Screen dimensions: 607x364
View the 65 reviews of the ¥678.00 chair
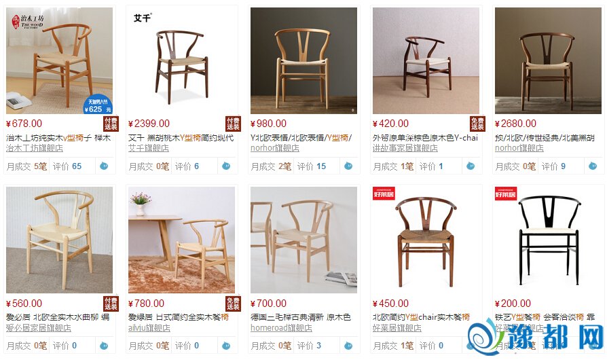click(x=67, y=166)
